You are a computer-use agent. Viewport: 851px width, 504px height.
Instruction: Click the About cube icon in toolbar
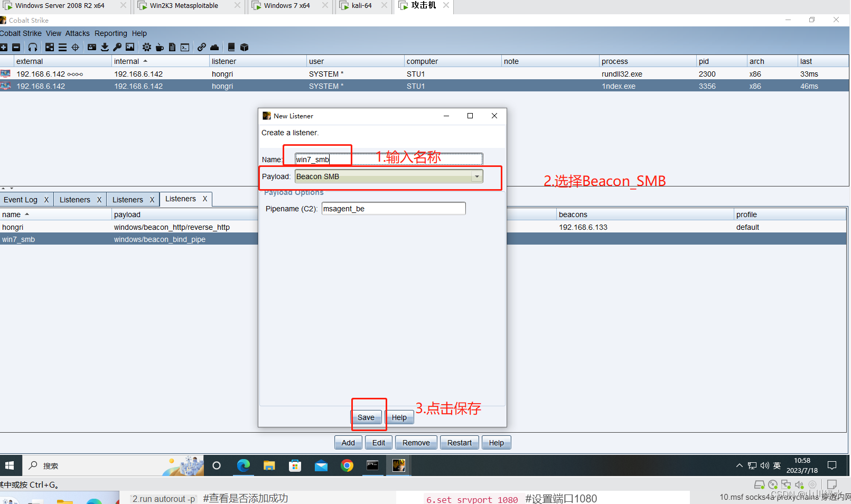pyautogui.click(x=244, y=48)
